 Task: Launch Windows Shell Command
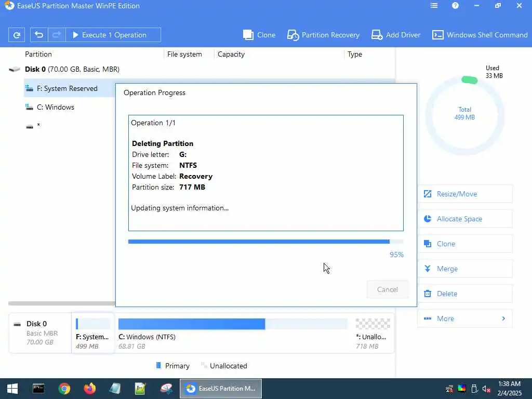pyautogui.click(x=480, y=35)
